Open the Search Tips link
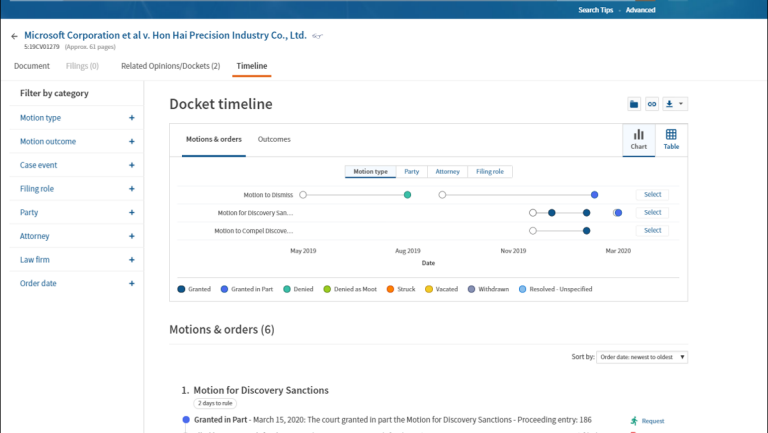 pos(598,10)
